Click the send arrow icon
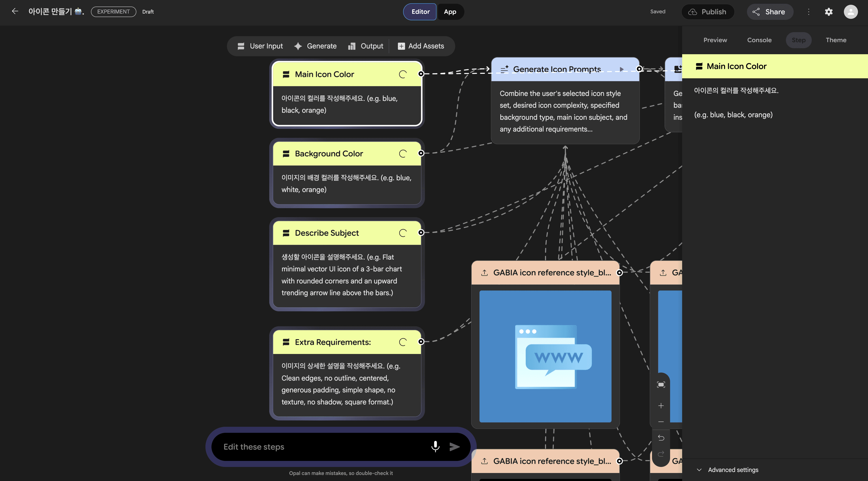The image size is (868, 481). tap(455, 447)
